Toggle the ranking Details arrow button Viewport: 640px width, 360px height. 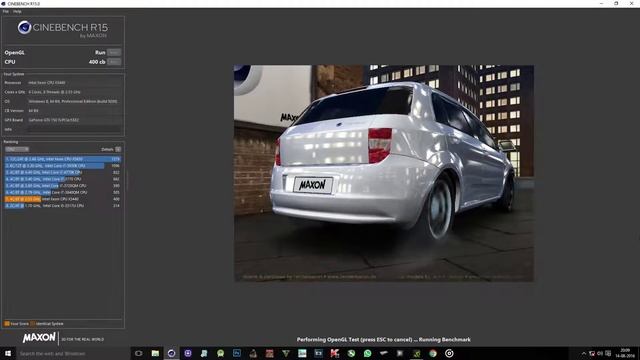(118, 149)
